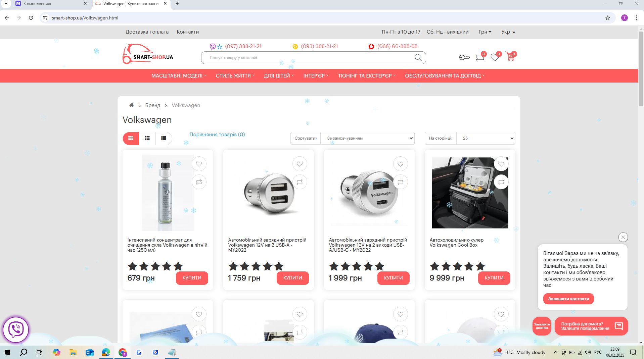The image size is (644, 359).
Task: Switch to list view of products
Action: 147,138
